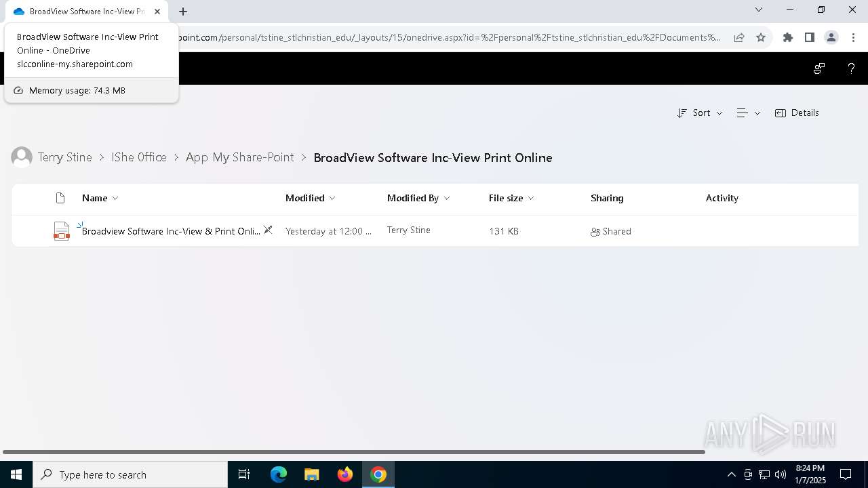
Task: Open the Broadview Software Inc-View & Print file
Action: (171, 231)
